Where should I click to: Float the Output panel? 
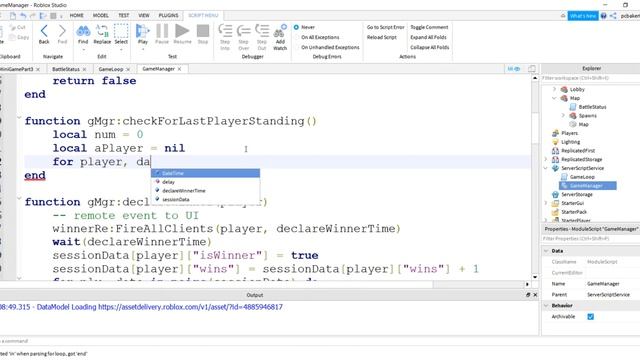(x=528, y=295)
